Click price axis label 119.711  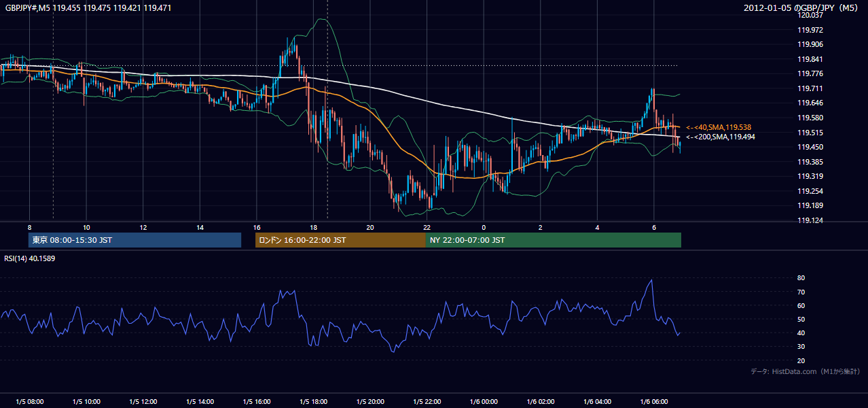[x=810, y=88]
